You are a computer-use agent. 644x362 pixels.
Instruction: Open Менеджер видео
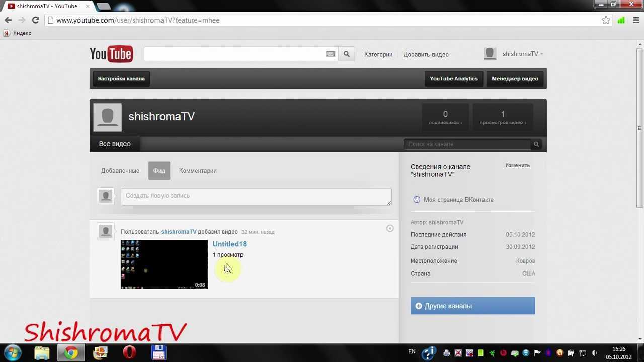click(x=515, y=79)
